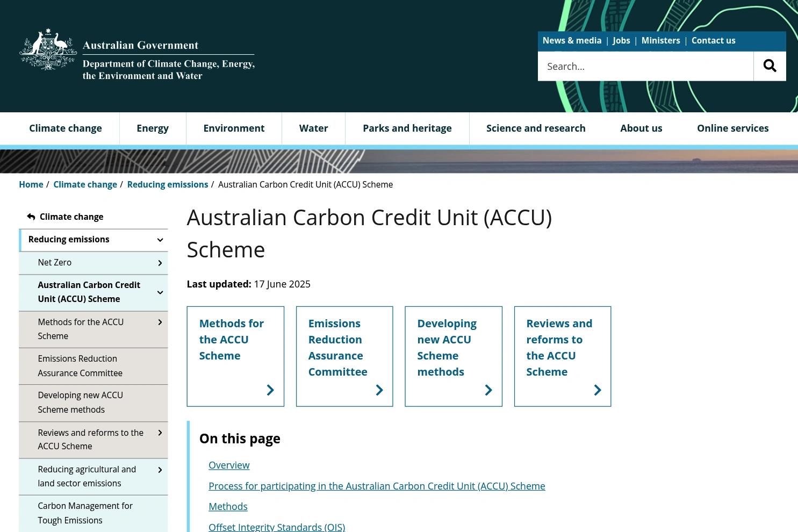Screen dimensions: 798x532
Task: Open the Water main menu
Action: 313,128
